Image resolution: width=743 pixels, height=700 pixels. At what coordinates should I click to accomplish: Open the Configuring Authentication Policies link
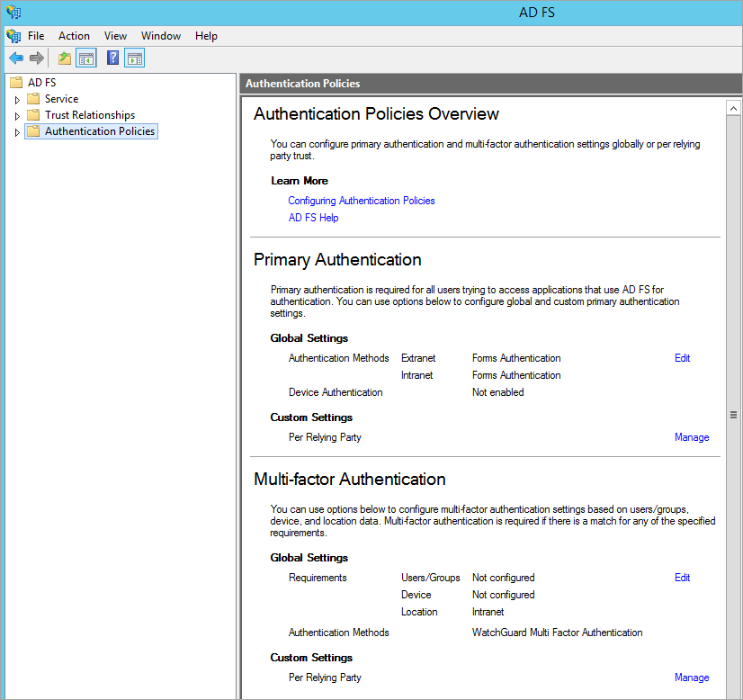(361, 201)
